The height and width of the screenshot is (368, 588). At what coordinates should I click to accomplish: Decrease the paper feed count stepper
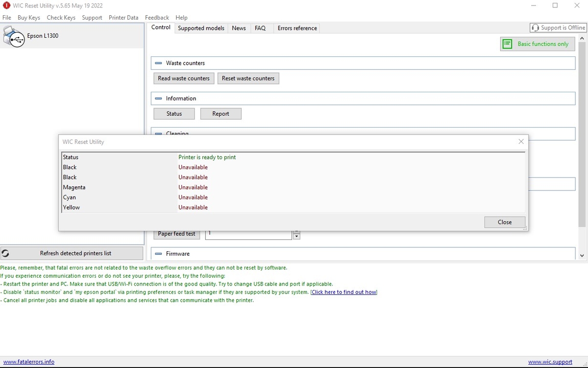[296, 237]
